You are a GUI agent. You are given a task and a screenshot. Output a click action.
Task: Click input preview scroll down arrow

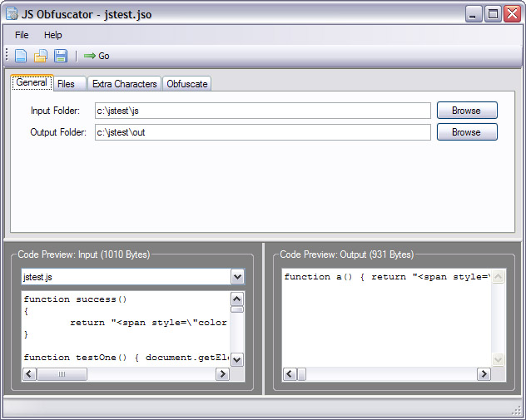tap(237, 360)
